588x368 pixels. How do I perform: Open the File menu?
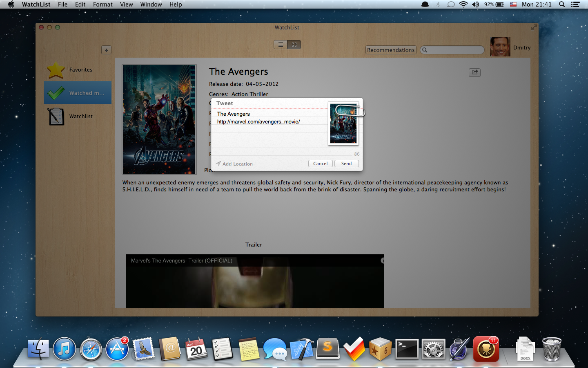[63, 4]
